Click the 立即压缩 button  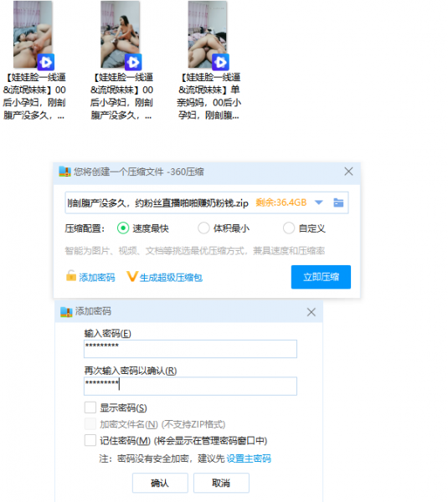[x=321, y=277]
